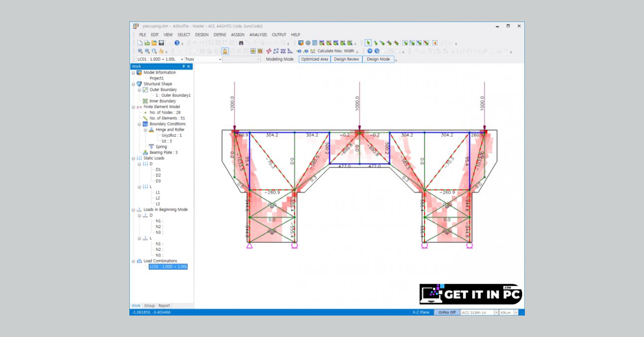Collapse the Load Combinations tree node
The height and width of the screenshot is (337, 644).
(x=133, y=261)
